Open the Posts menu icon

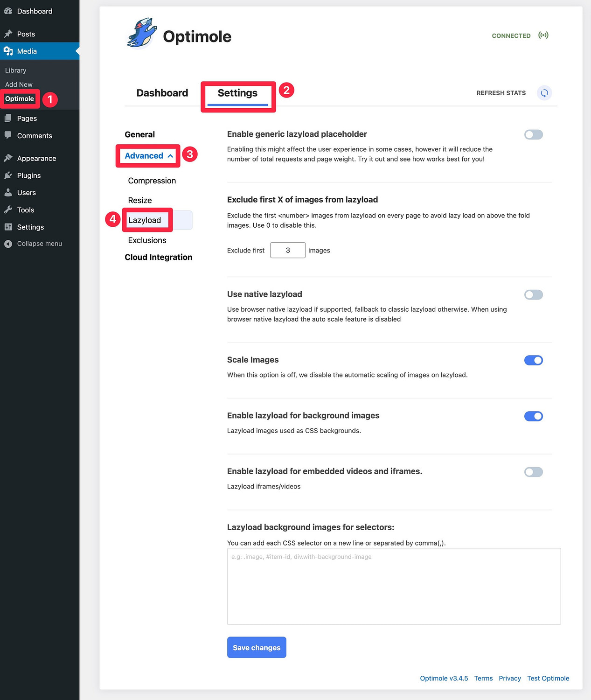(x=9, y=34)
